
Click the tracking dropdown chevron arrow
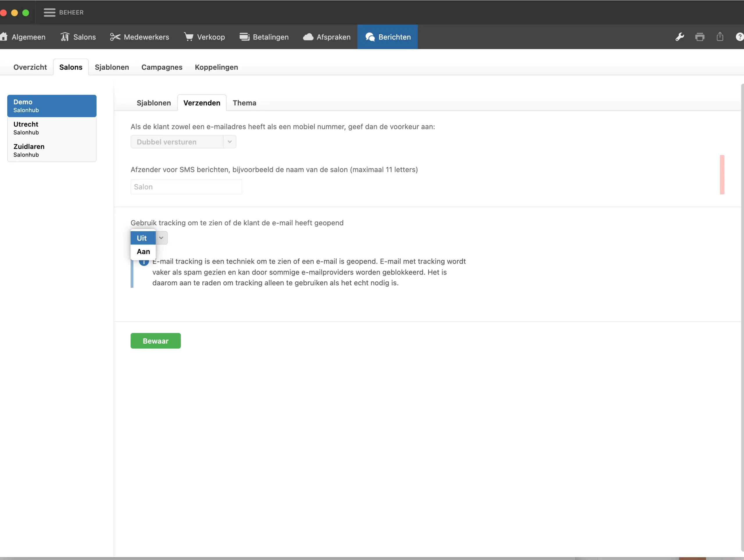tap(161, 238)
